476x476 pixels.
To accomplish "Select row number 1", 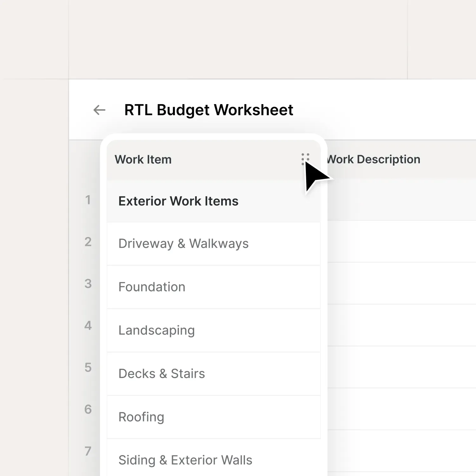I will click(88, 200).
